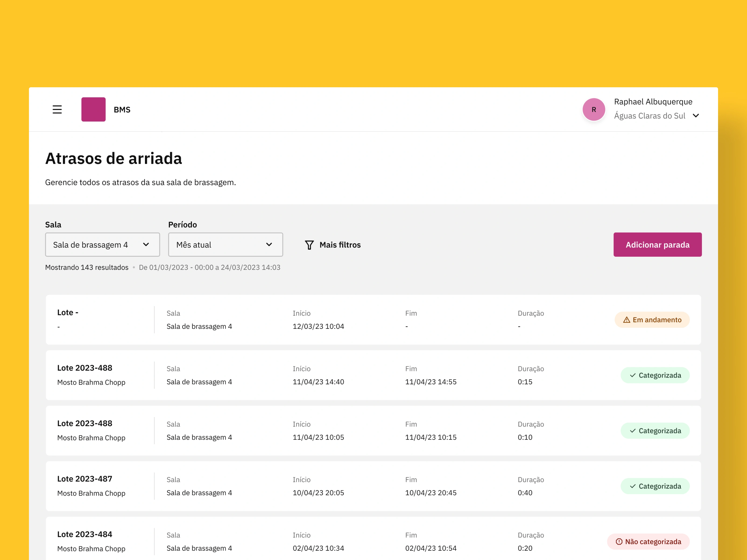Click Categorizada badge for 11/04/23 10:05 row
The image size is (747, 560).
(655, 431)
